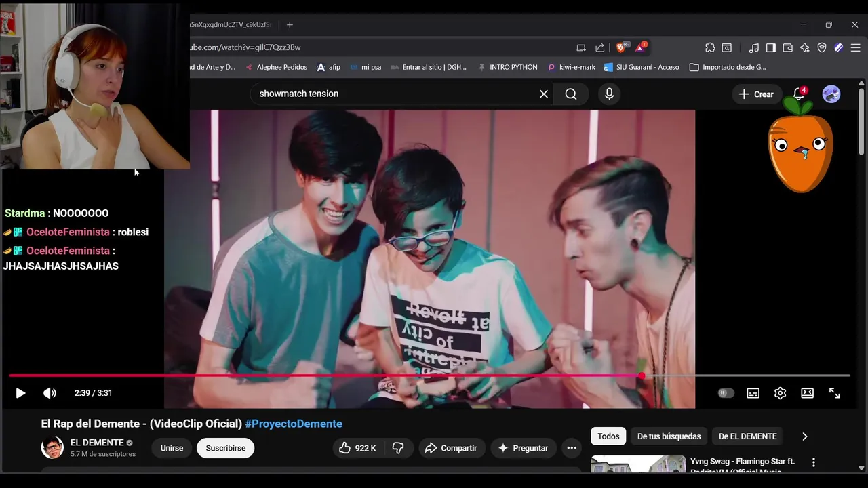Select the De tus búsquedas chip

pyautogui.click(x=669, y=436)
